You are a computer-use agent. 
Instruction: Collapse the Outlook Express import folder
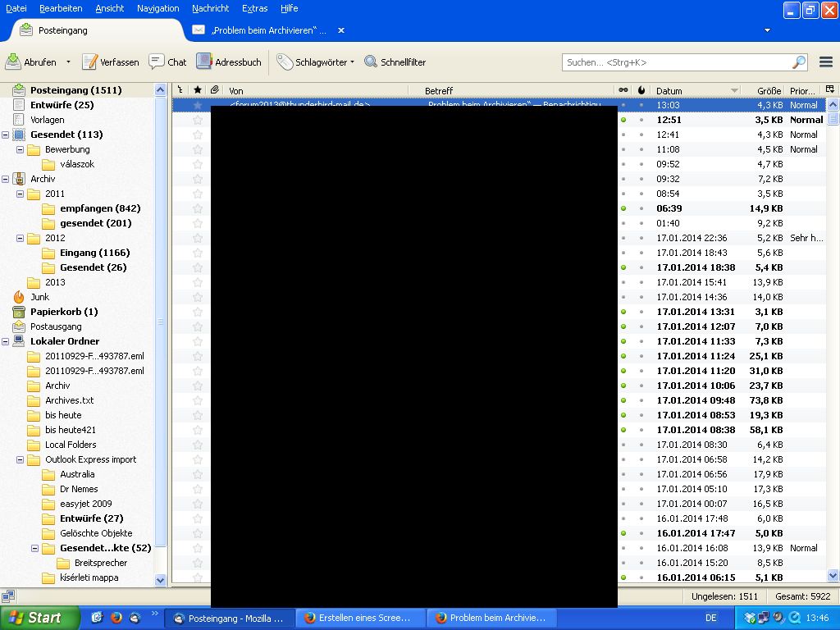pos(21,459)
